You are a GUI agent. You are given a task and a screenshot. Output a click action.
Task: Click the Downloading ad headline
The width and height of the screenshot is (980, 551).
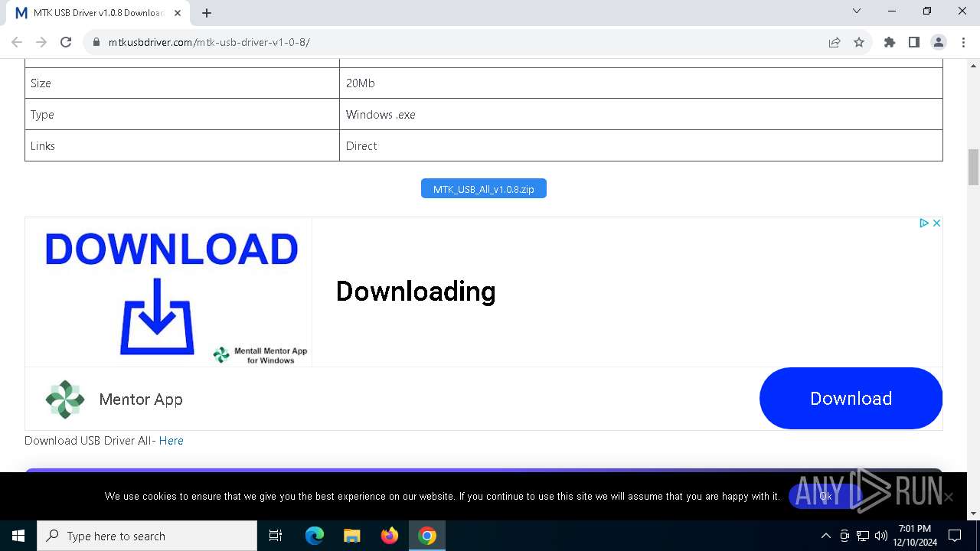pyautogui.click(x=416, y=291)
